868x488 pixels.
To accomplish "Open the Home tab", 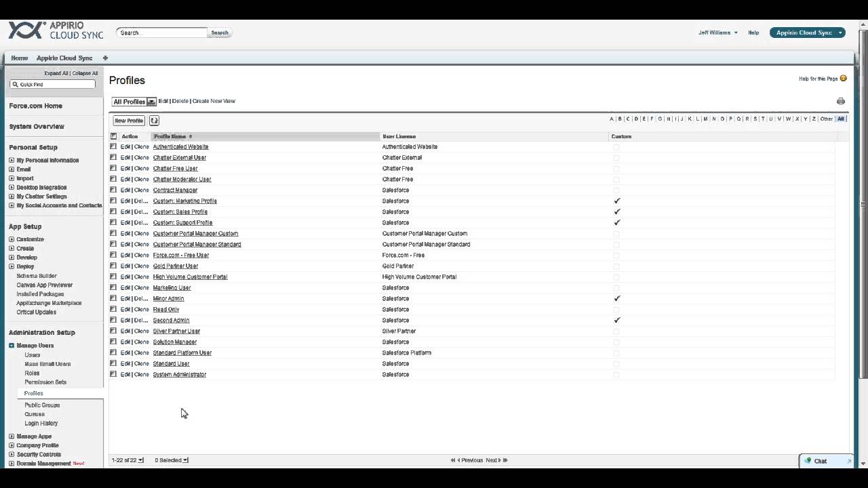I will [19, 58].
